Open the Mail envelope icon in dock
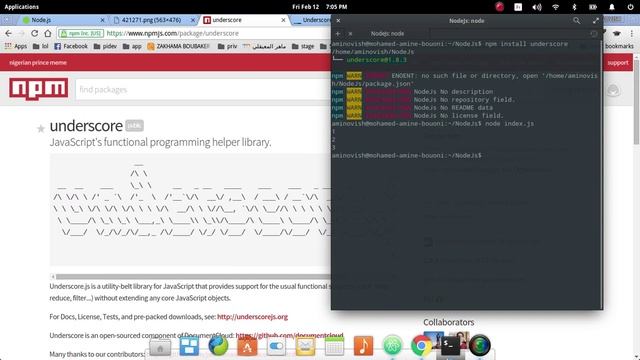This screenshot has height=360, width=640. coord(305,347)
